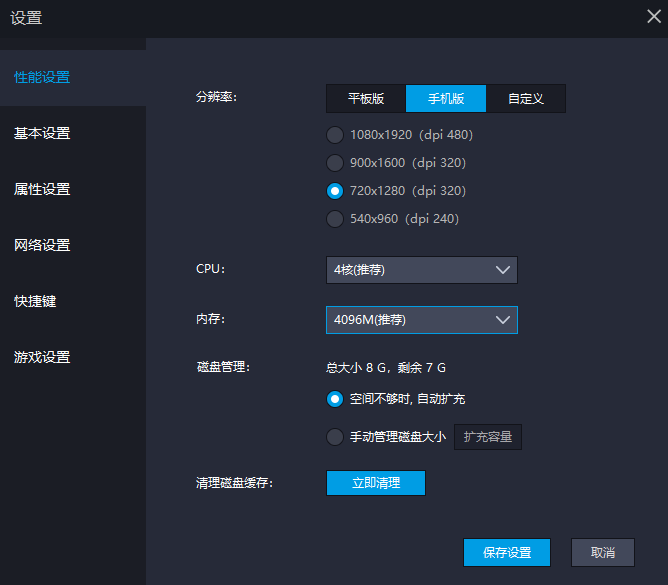Switch to 自定义 resolution tab
Image resolution: width=668 pixels, height=585 pixels.
coord(525,99)
